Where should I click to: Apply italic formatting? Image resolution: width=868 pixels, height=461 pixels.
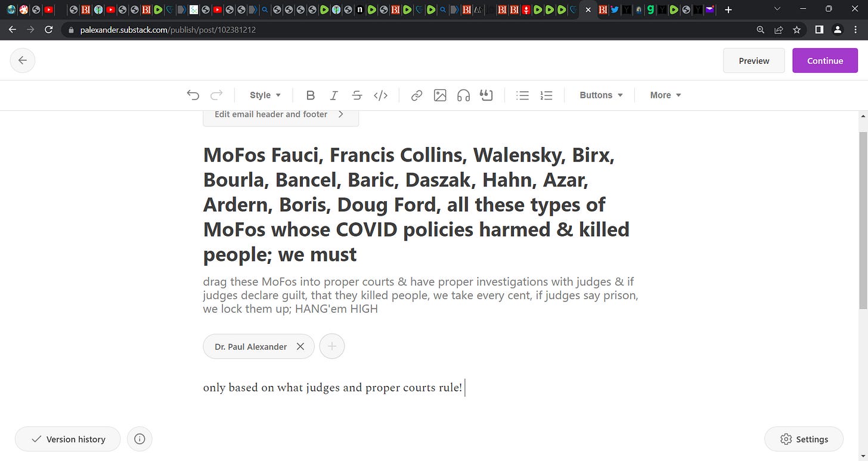(334, 95)
